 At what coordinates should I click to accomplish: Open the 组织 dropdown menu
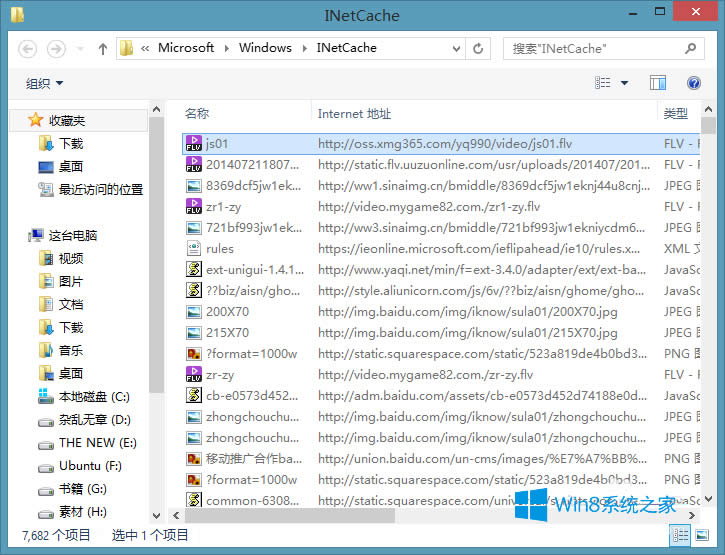click(x=44, y=84)
